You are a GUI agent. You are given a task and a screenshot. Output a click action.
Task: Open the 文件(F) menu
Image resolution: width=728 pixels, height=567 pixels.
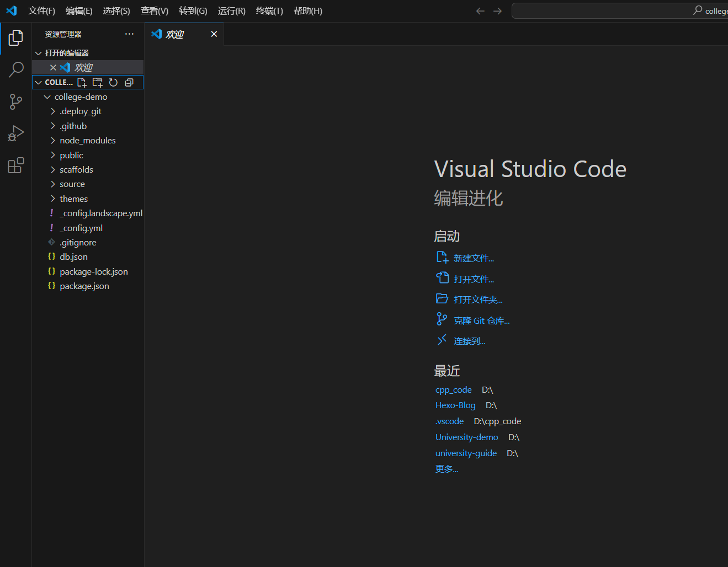[x=41, y=11]
